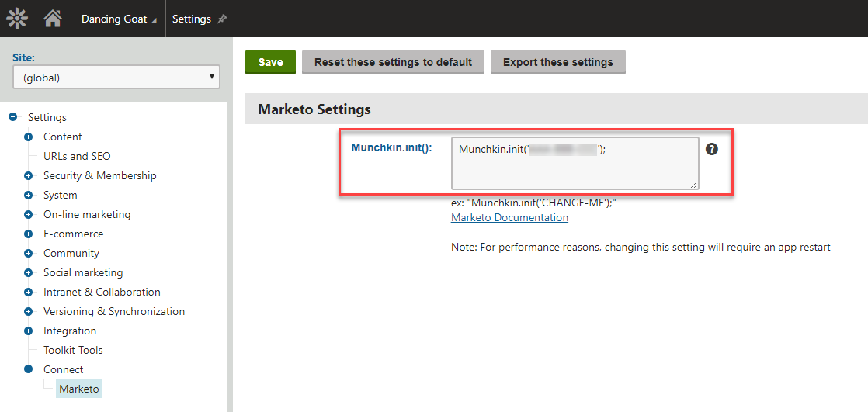Click the 'Site:' label
Screen dimensions: 868x412
tap(24, 57)
